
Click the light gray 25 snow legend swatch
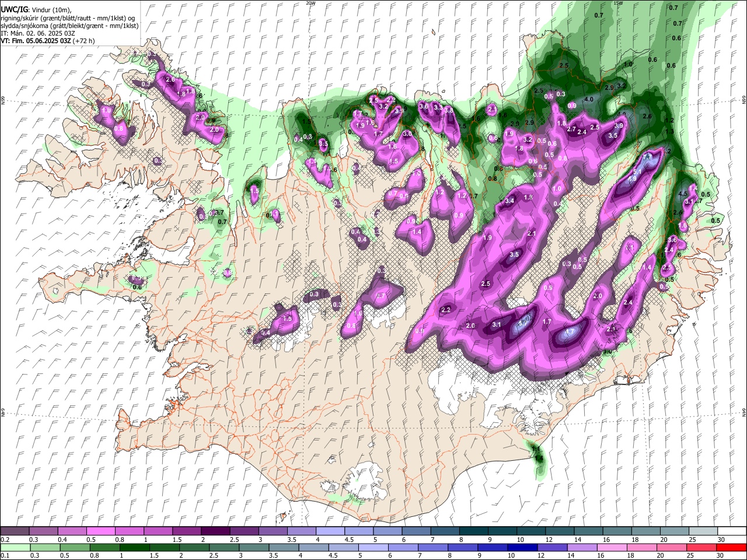tap(703, 531)
